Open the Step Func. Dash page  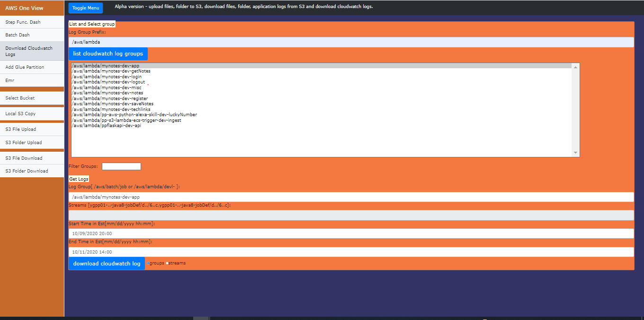point(21,22)
